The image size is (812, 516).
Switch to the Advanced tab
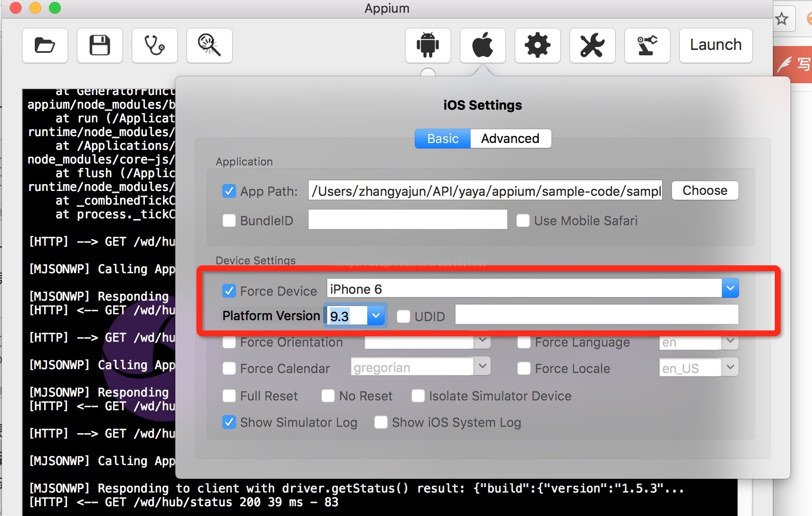pyautogui.click(x=510, y=139)
